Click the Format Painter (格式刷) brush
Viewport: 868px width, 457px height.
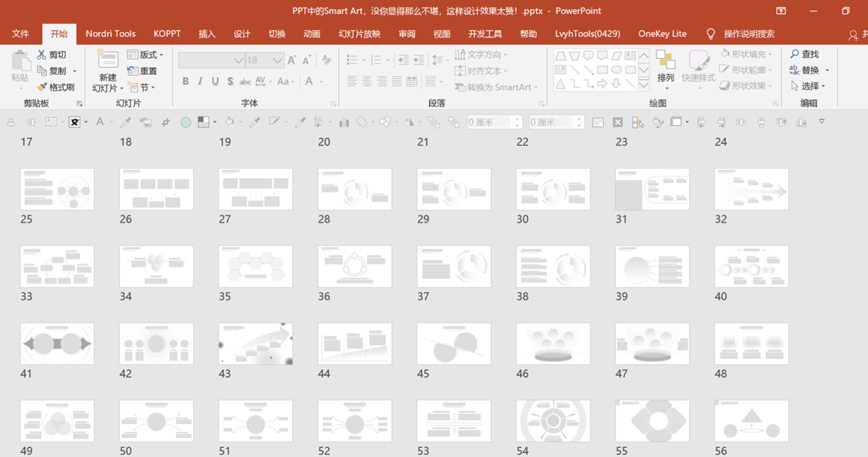(55, 87)
